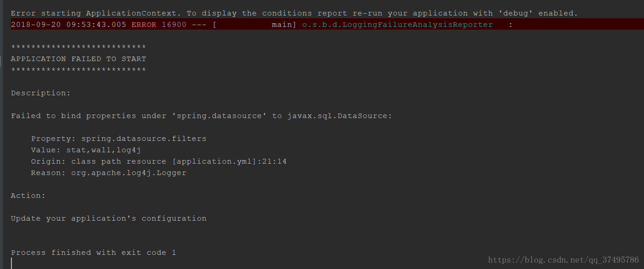
Task: Click the 'Error starting ApplicationContext' line
Action: [294, 13]
